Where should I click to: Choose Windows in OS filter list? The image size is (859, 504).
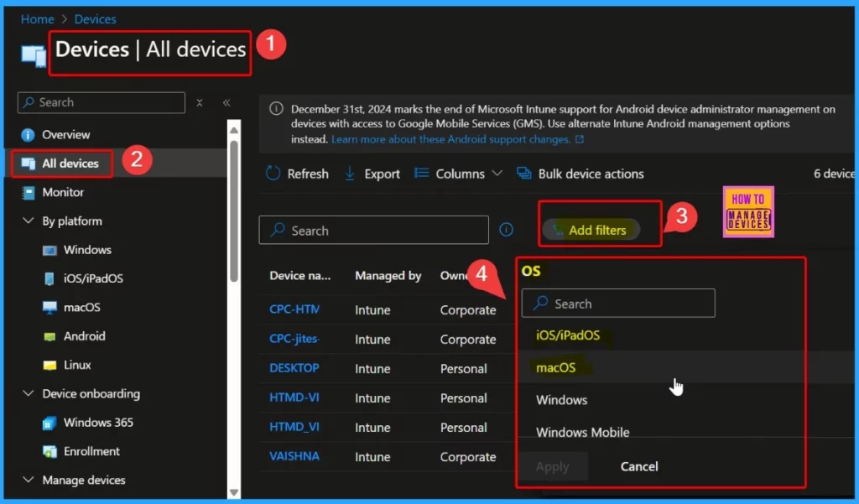tap(561, 400)
